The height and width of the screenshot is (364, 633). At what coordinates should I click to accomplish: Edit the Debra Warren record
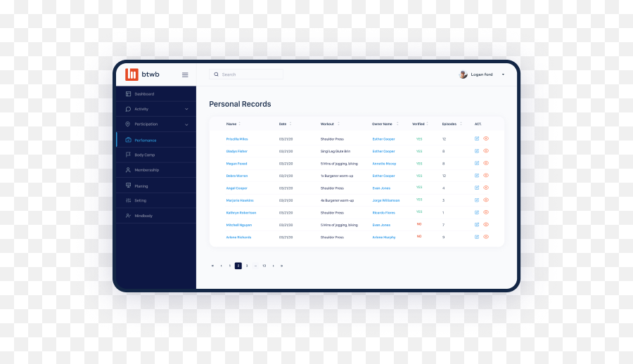coord(477,176)
